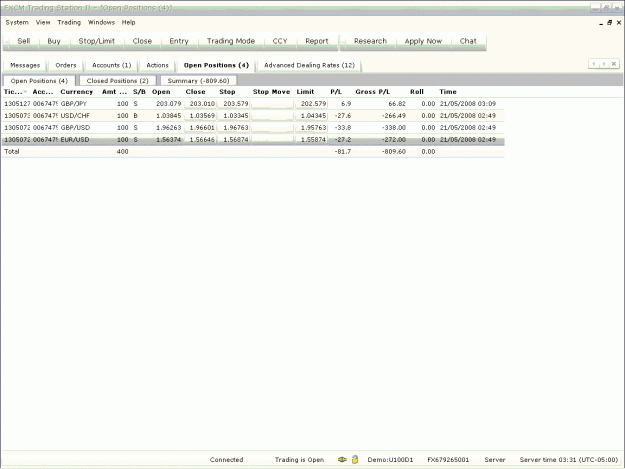This screenshot has height=469, width=625.
Task: Click the Buy toolbar button
Action: point(54,41)
